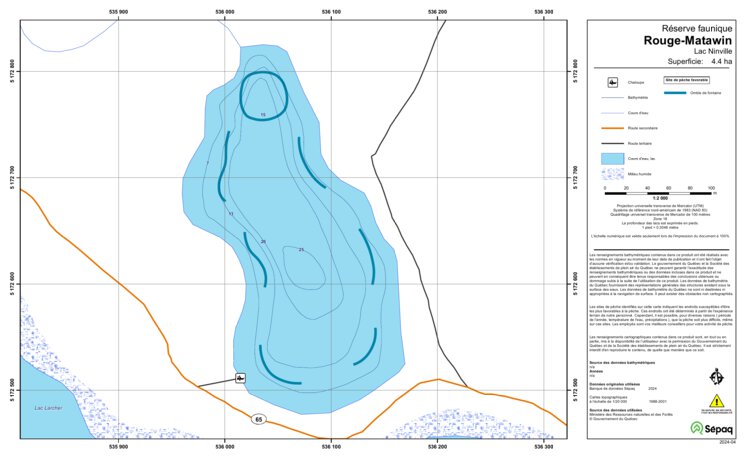Click the route 65 oval marker
Viewport: 756px width, 459px height.
(258, 419)
